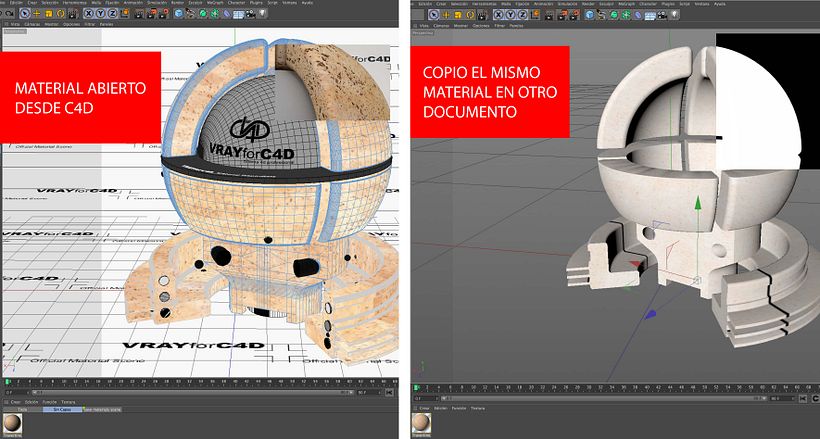Activate the Rotate tool in left window
Viewport: 820px width, 439px height.
tap(61, 14)
